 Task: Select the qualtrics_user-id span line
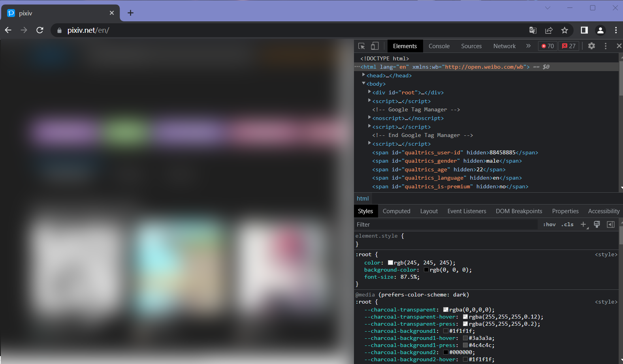pos(455,152)
